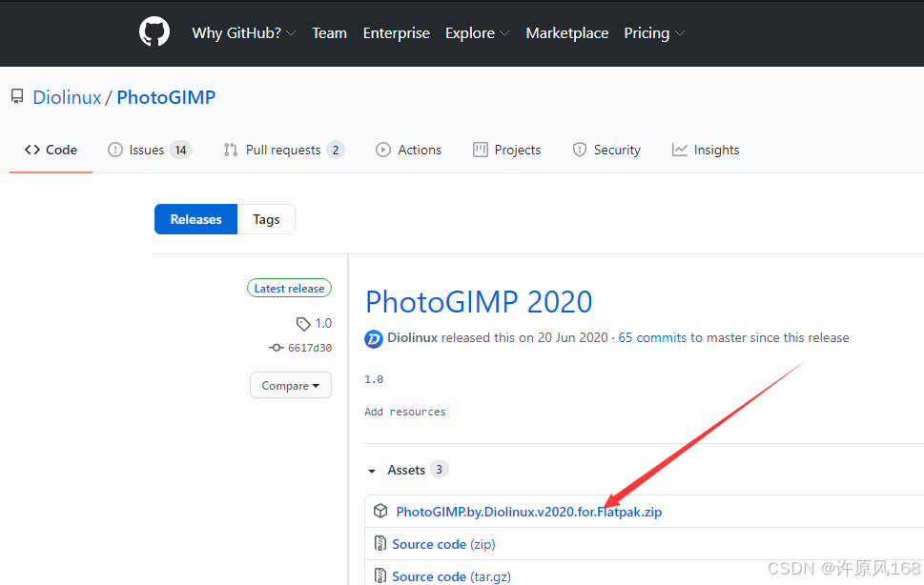Switch to the Code tab
The width and height of the screenshot is (924, 585).
(51, 151)
